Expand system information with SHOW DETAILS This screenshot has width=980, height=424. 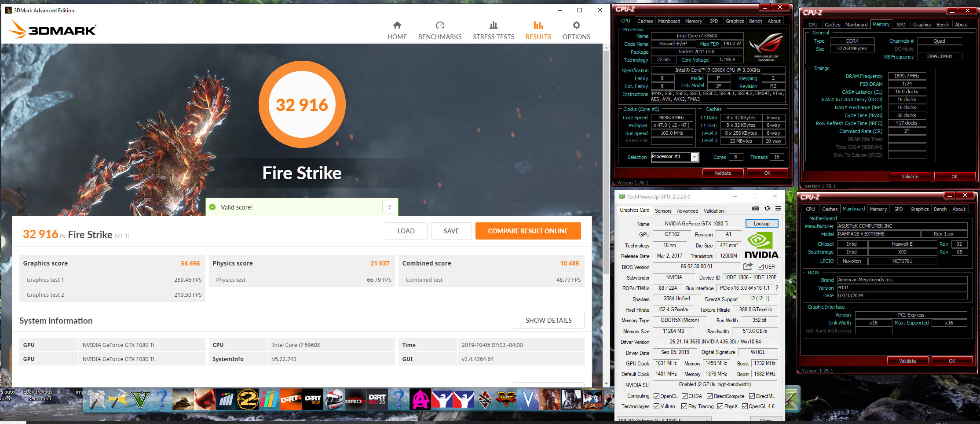tap(549, 321)
